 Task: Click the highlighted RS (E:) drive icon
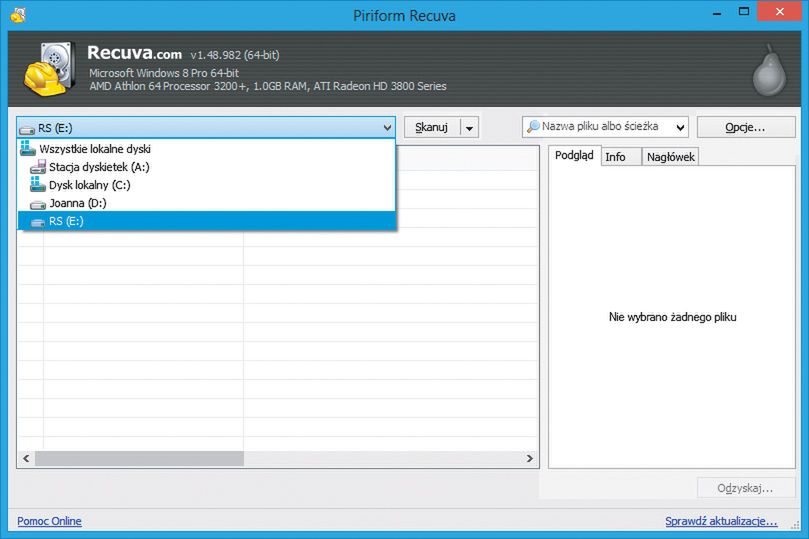click(x=38, y=222)
